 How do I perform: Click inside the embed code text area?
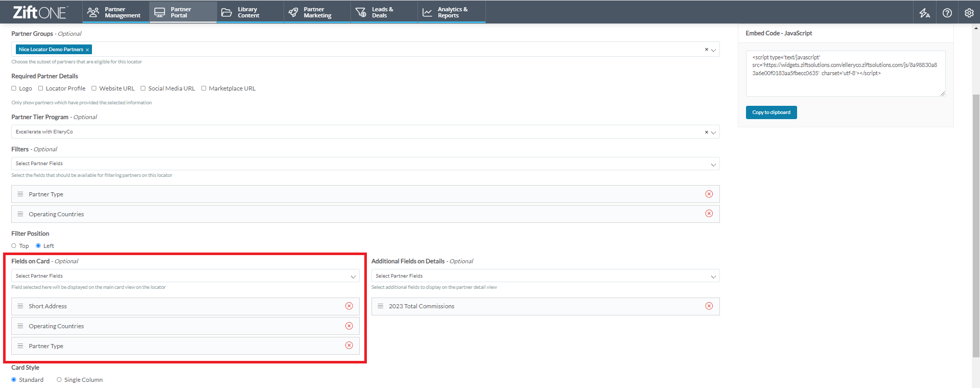845,74
